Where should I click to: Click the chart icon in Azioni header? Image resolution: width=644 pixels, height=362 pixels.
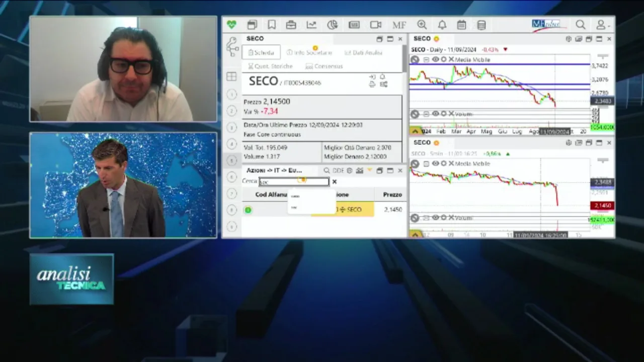tap(359, 170)
